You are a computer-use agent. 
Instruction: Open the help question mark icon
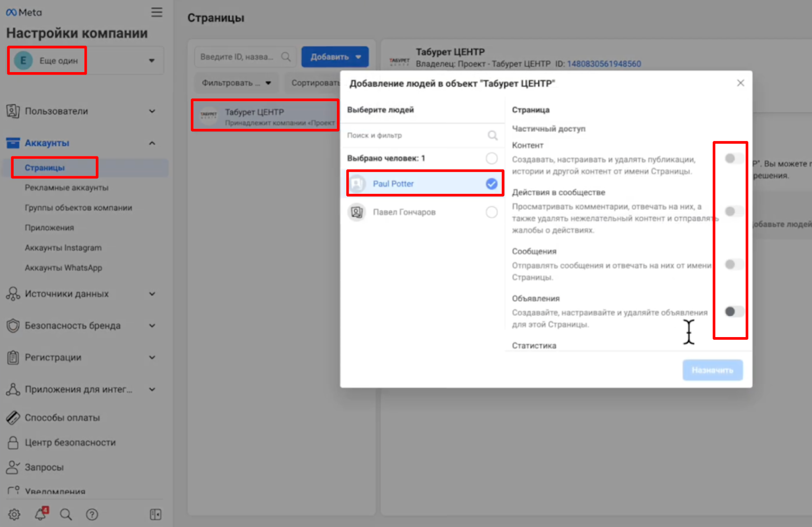(x=92, y=514)
